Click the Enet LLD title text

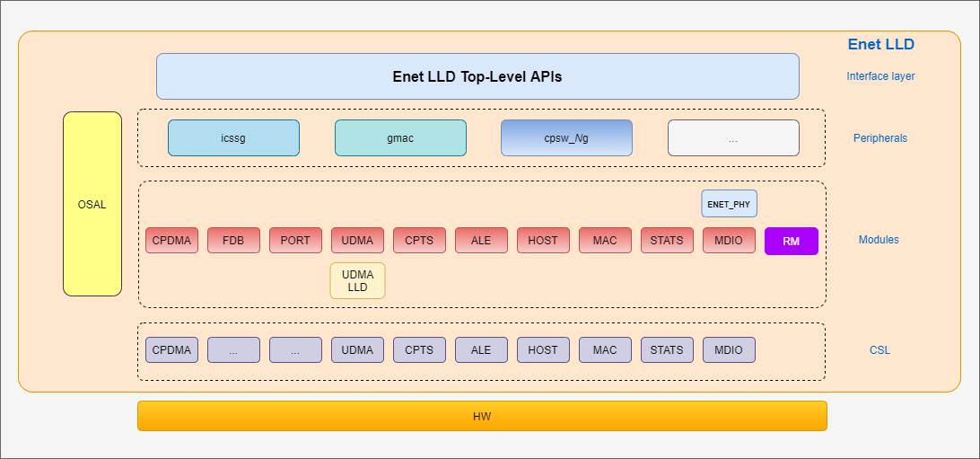click(880, 44)
